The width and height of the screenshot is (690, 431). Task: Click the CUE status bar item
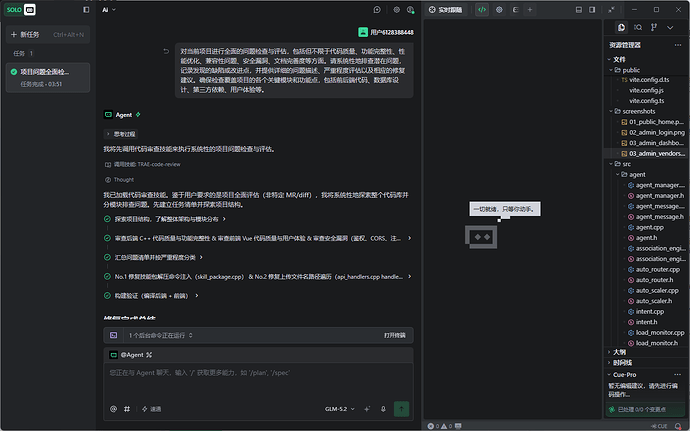coord(659,426)
